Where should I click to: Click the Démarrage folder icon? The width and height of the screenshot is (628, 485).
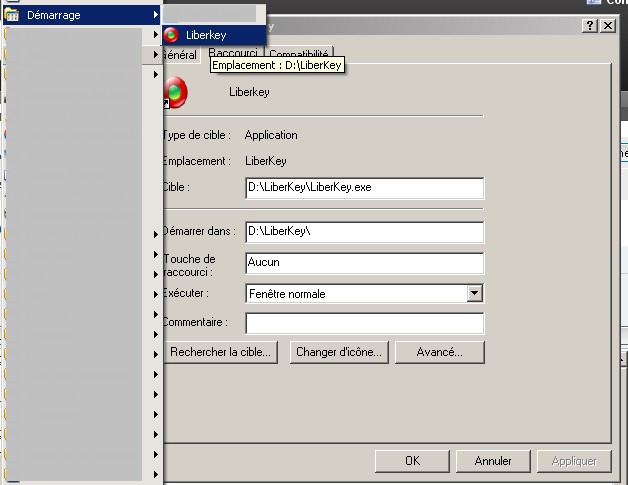12,15
